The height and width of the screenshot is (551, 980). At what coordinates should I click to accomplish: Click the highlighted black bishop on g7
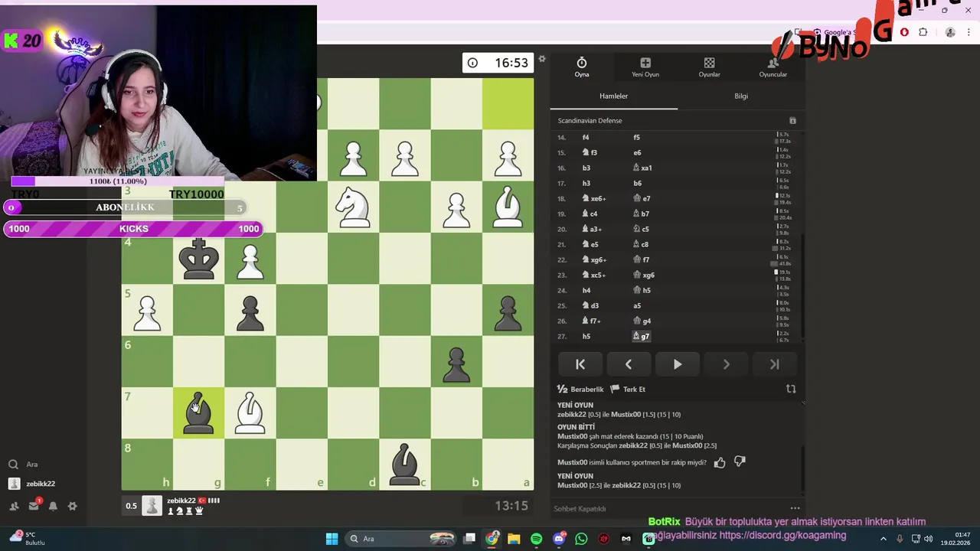coord(198,413)
